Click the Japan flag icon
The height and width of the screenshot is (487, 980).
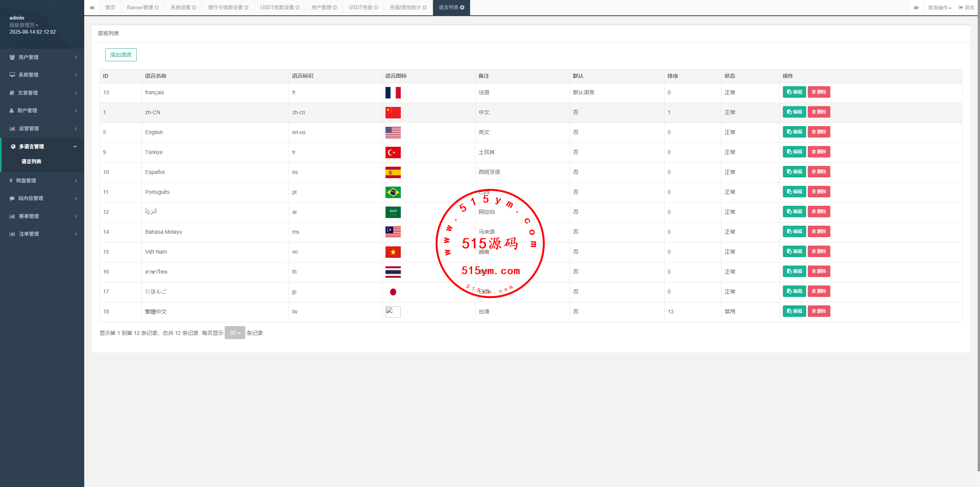[x=393, y=292]
